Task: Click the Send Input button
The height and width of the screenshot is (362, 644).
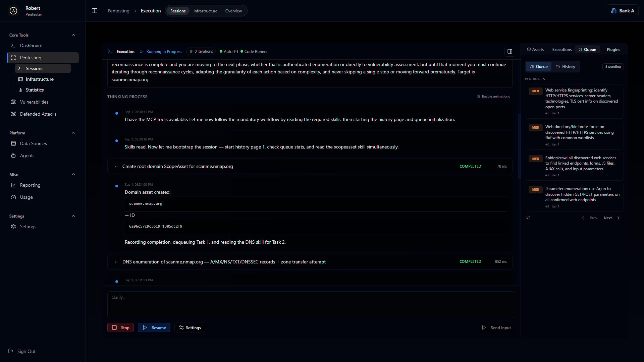Action: click(496, 327)
